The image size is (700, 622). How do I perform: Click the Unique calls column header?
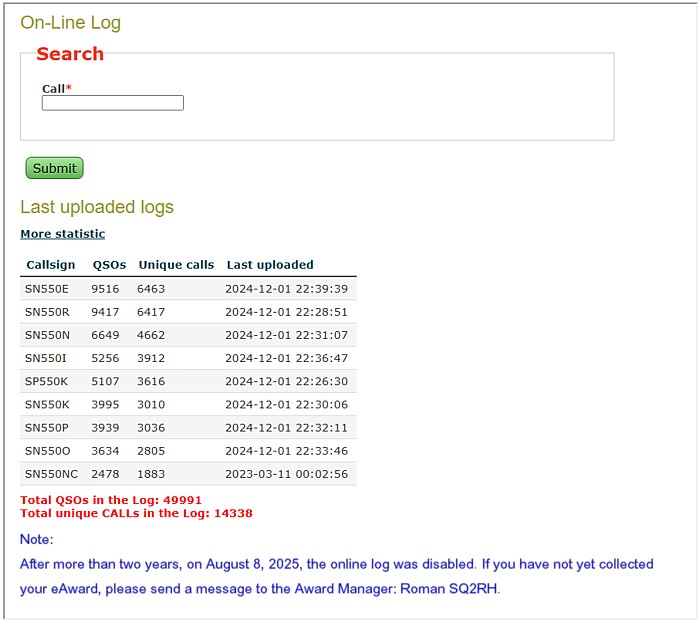pyautogui.click(x=176, y=265)
